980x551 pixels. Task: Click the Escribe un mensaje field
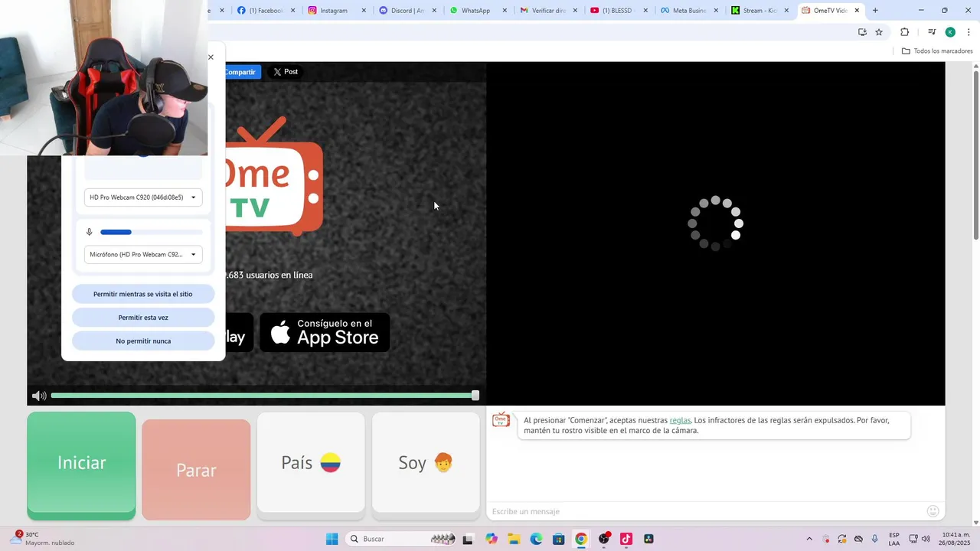[704, 511]
